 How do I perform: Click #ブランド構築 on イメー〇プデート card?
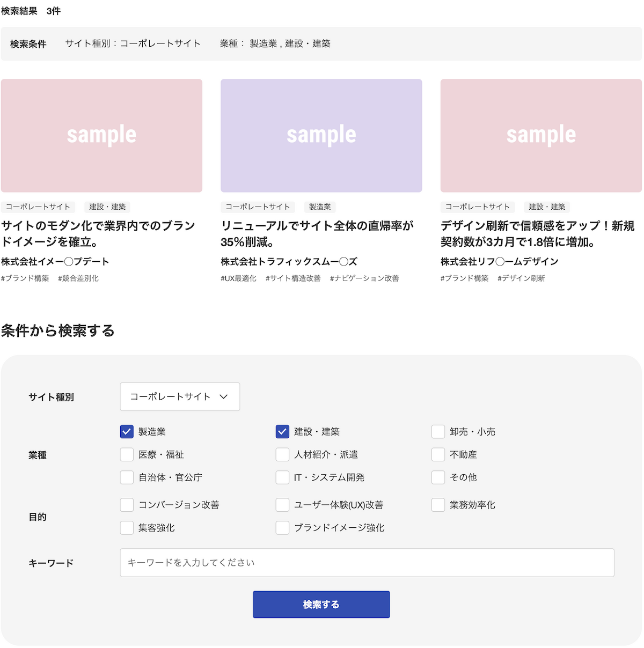(25, 278)
